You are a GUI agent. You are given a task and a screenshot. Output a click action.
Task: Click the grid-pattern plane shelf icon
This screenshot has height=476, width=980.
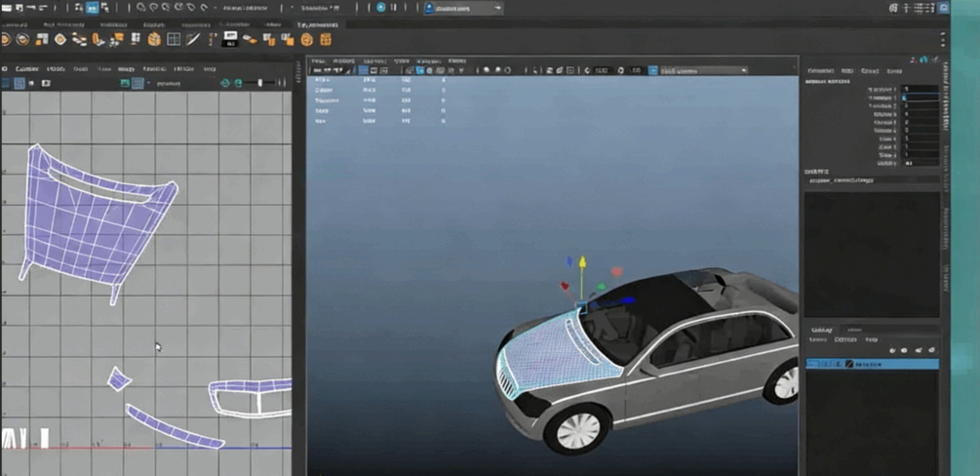174,40
